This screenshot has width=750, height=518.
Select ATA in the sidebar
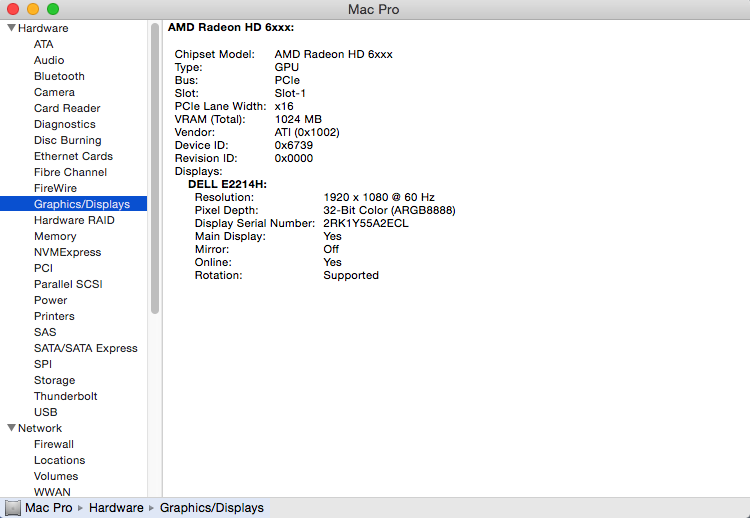click(x=44, y=44)
